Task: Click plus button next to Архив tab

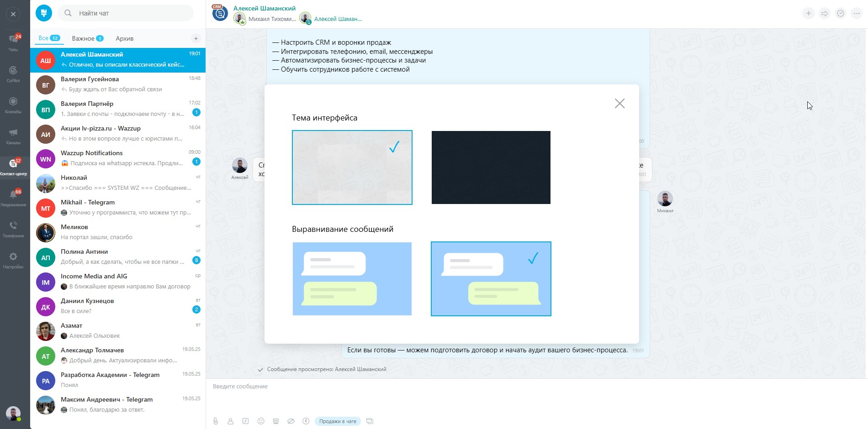Action: pyautogui.click(x=196, y=38)
